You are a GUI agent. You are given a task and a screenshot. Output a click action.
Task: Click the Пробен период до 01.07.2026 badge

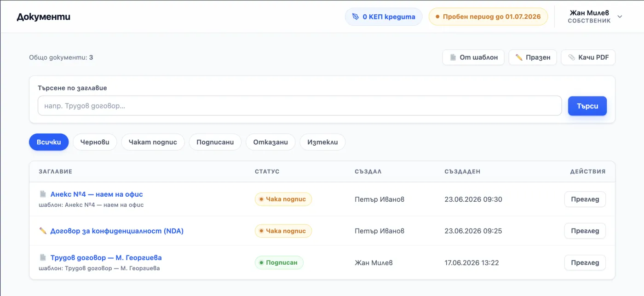[x=488, y=17]
